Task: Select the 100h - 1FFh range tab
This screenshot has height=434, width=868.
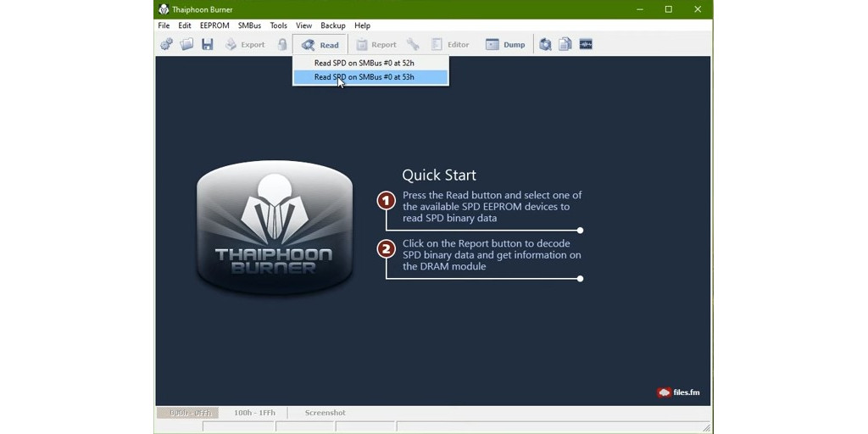Action: (x=254, y=413)
